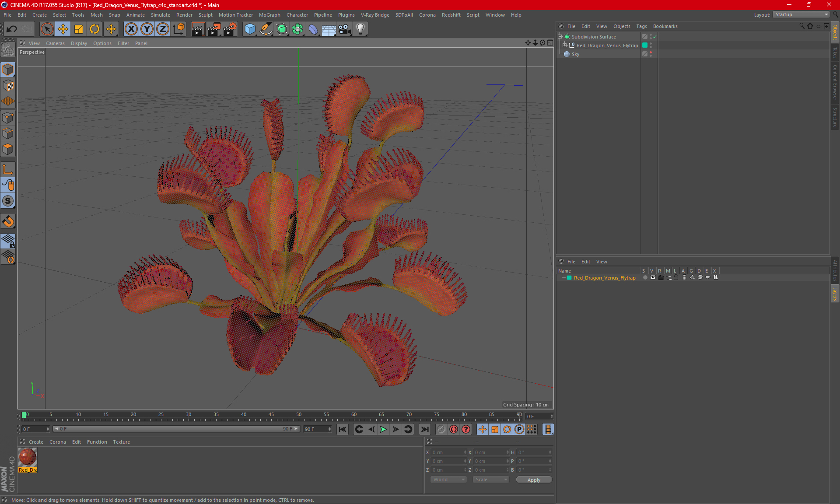Click timeline ruler at frame 45
The width and height of the screenshot is (840, 504).
pos(271,416)
